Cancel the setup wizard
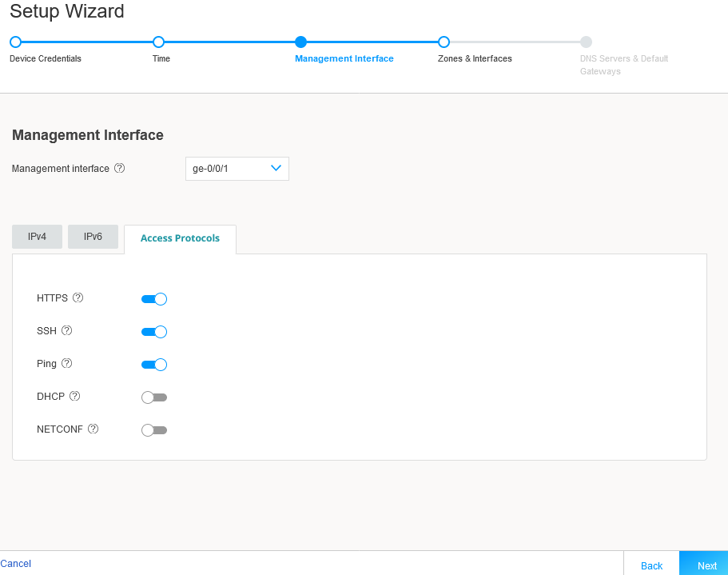728x575 pixels. click(x=16, y=563)
